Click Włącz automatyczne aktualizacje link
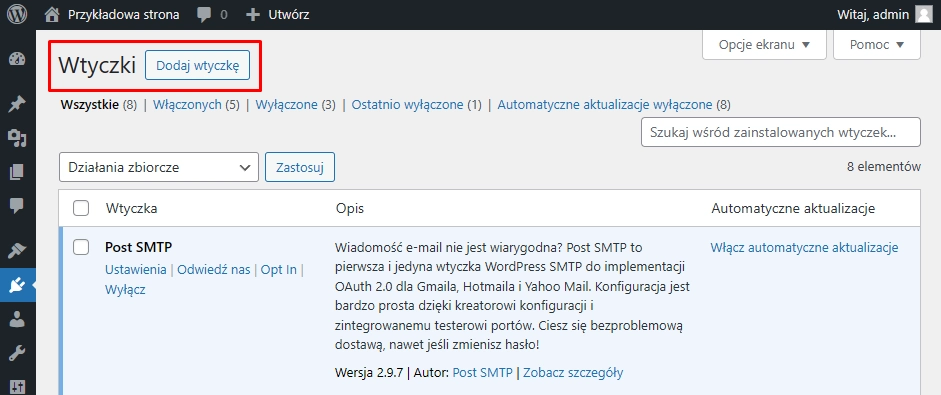This screenshot has width=941, height=395. 804,247
